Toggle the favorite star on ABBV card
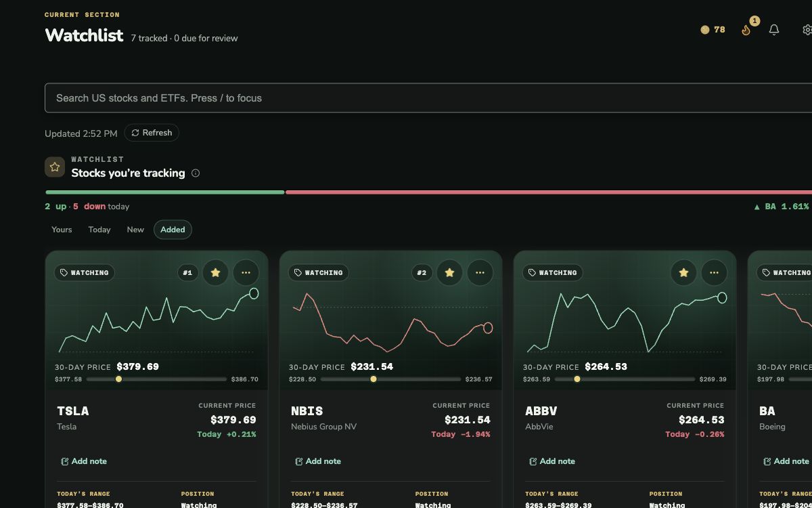This screenshot has width=812, height=508. point(684,272)
